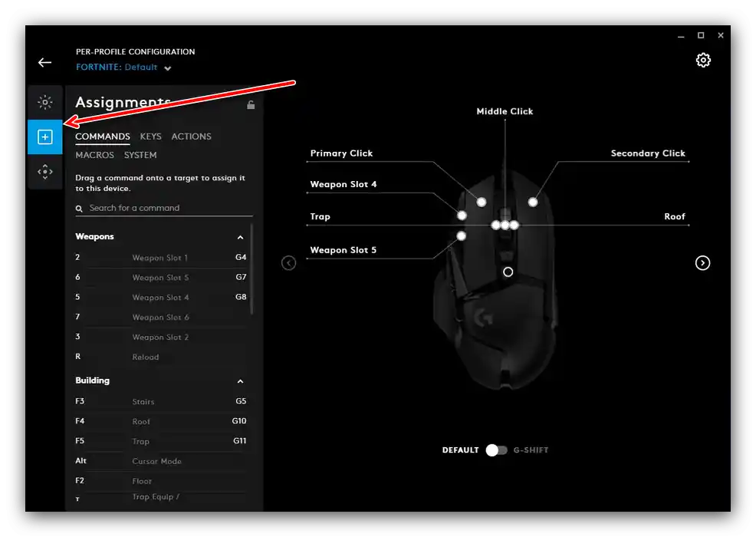The width and height of the screenshot is (756, 537).
Task: Click the DEFAULT mode label
Action: tap(461, 450)
